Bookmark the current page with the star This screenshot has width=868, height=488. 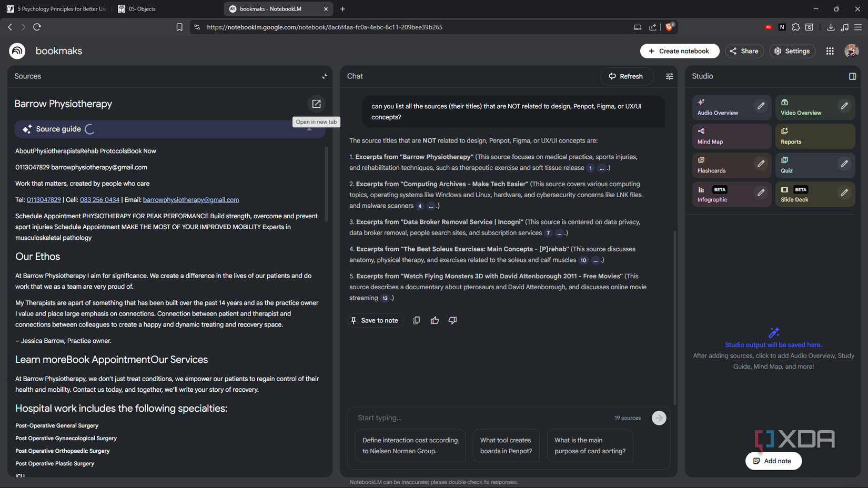[179, 27]
